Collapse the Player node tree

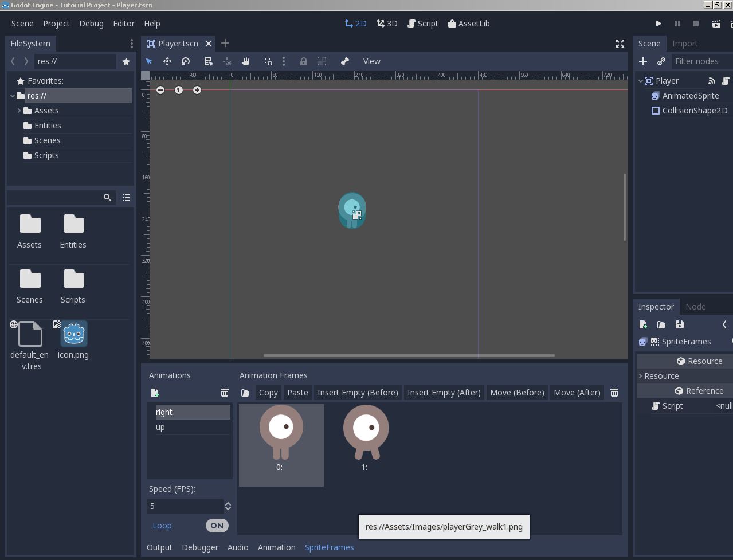coord(640,81)
